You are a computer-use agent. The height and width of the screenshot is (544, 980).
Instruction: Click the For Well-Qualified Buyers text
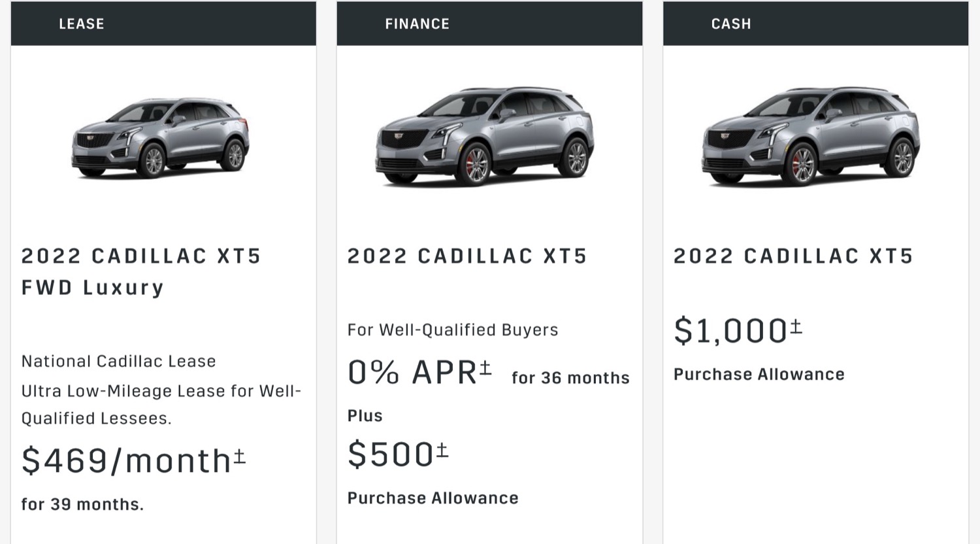pyautogui.click(x=453, y=330)
